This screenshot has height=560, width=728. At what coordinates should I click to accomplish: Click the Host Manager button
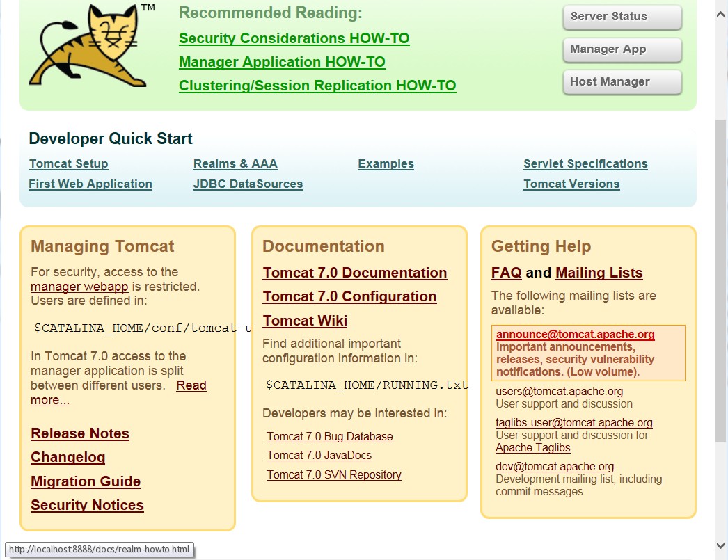coord(622,82)
